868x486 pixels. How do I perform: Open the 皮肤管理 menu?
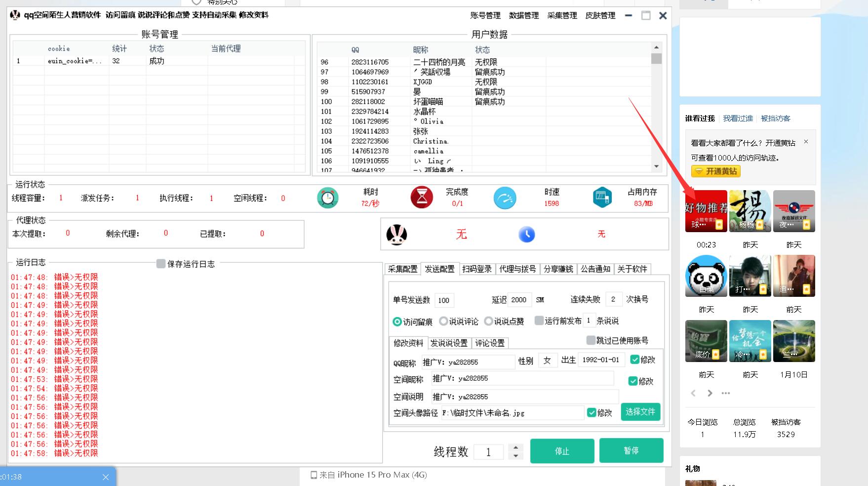pos(600,15)
